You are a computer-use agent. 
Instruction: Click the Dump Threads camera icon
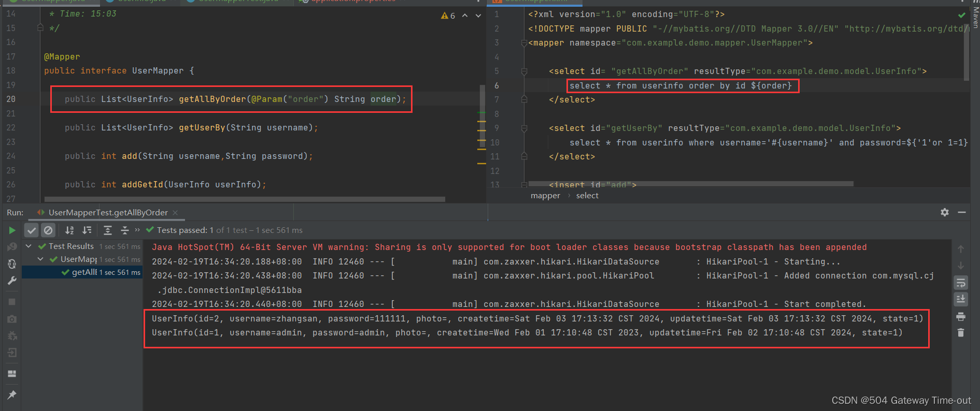[12, 319]
